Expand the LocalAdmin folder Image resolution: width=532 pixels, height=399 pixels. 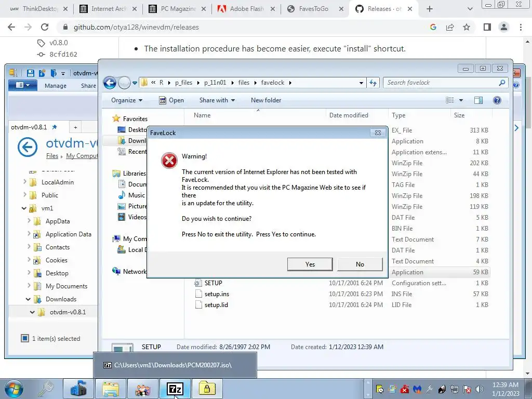click(24, 182)
